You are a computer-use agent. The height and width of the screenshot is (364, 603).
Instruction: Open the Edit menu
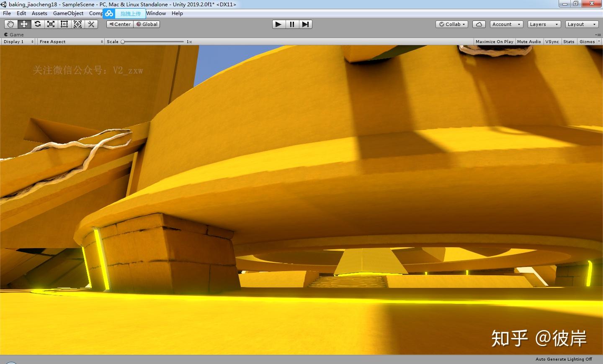pos(21,13)
